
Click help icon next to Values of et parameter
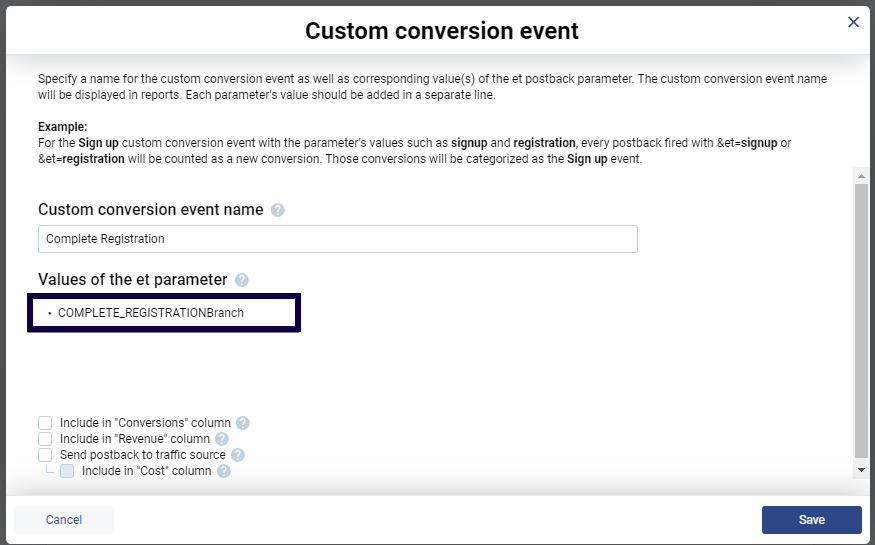point(242,280)
